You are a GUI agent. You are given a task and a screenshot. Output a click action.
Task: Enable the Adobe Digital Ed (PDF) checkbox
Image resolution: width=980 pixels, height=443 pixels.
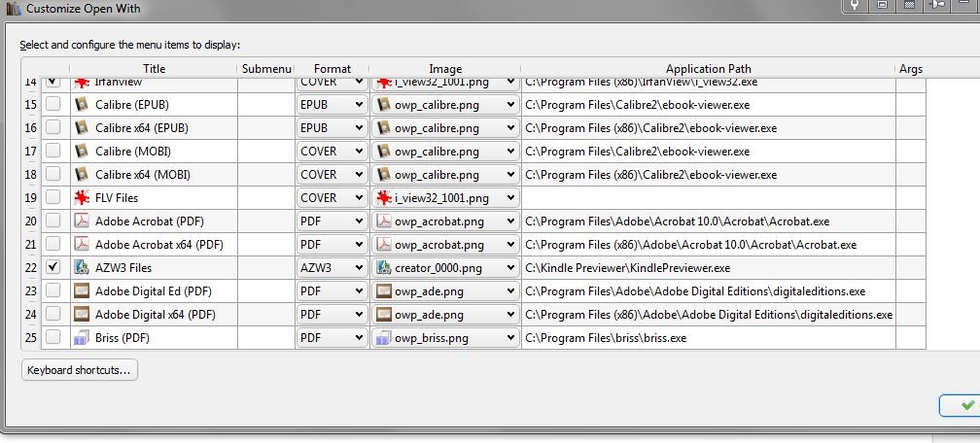[53, 290]
